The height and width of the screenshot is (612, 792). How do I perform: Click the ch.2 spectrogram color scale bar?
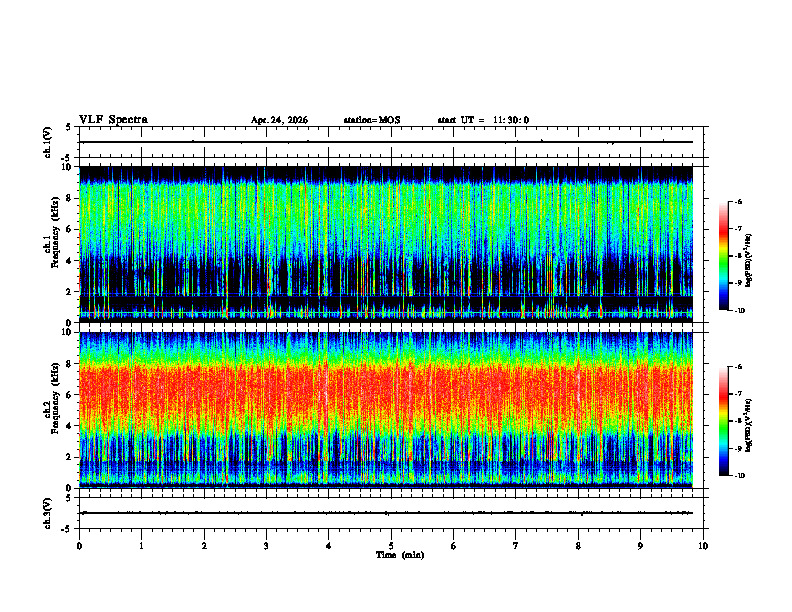click(x=722, y=421)
